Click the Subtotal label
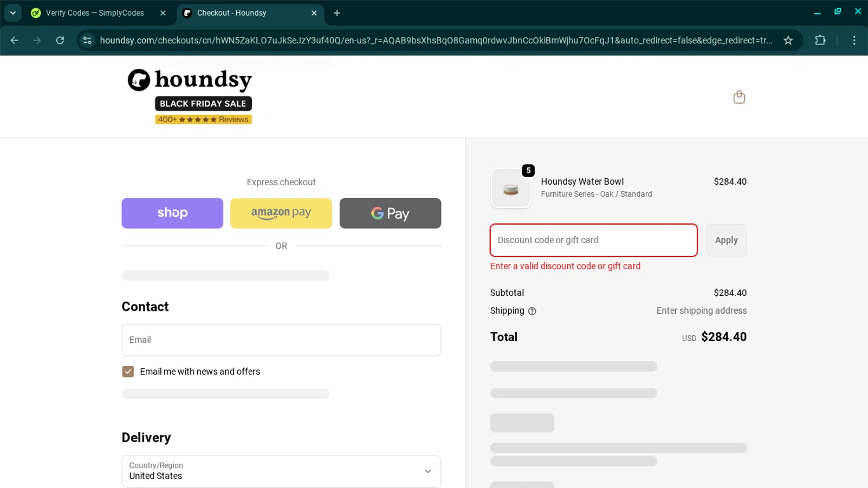Viewport: 868px width, 488px height. (x=507, y=293)
